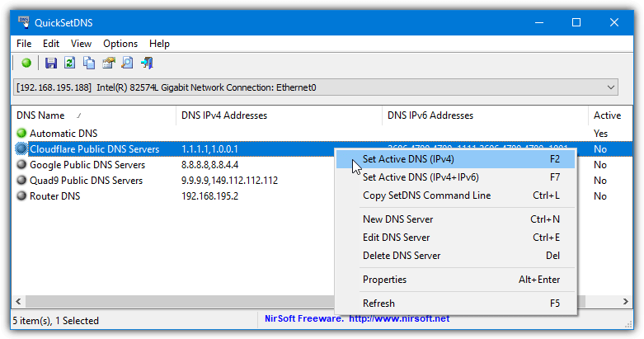This screenshot has height=339, width=644.
Task: Click the left arrow of horizontal scrollbar
Action: (18, 301)
